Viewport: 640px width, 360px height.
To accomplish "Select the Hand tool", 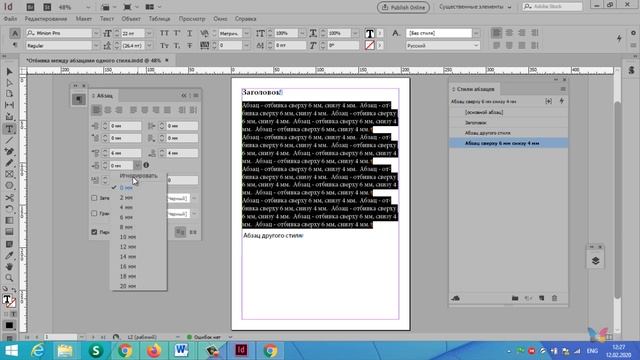I will click(9, 267).
